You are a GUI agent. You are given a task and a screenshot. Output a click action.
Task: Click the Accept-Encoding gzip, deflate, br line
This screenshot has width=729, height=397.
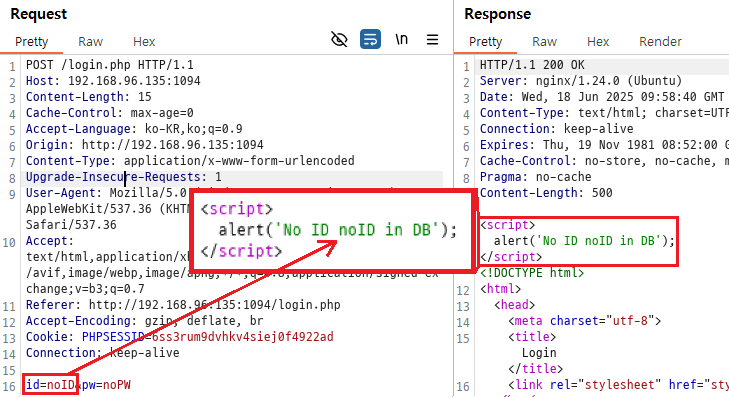pos(145,321)
